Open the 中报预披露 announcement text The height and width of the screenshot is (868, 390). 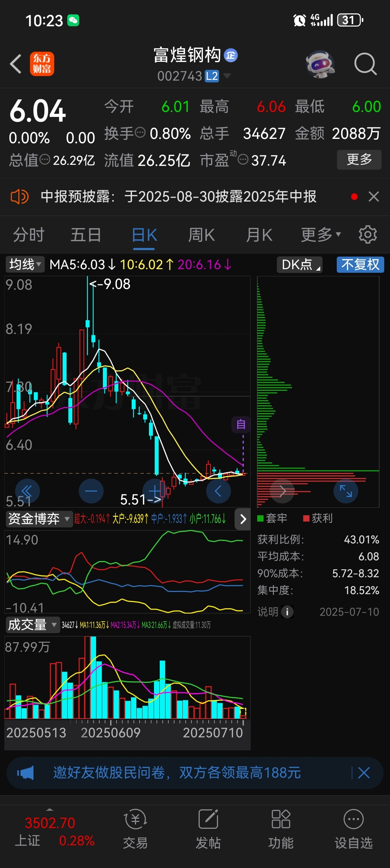[178, 197]
